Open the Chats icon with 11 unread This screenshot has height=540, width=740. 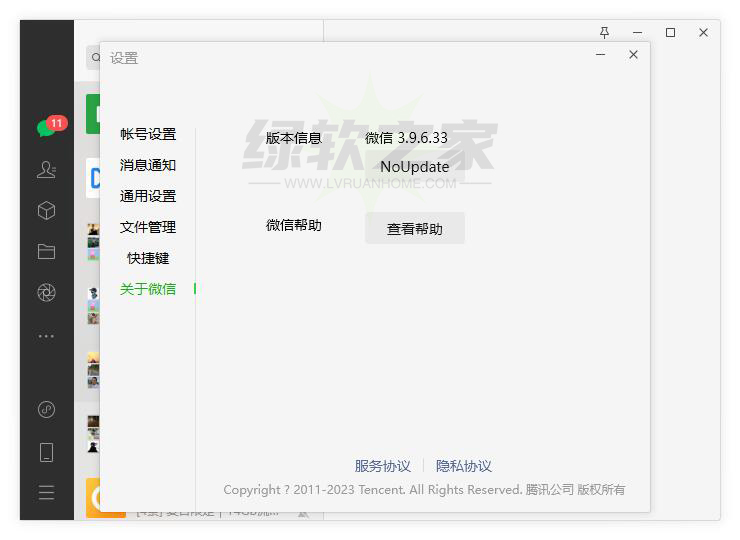(46, 129)
